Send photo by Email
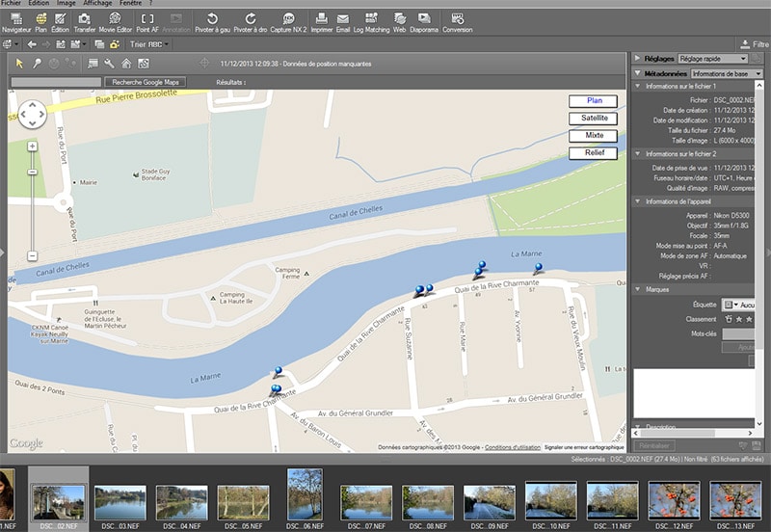Image resolution: width=771 pixels, height=532 pixels. 343,22
